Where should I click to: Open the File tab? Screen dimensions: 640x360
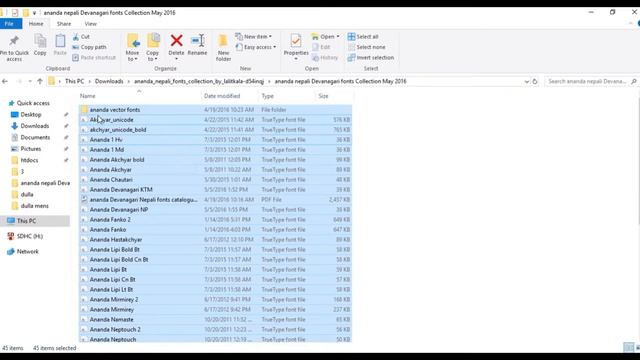pos(10,24)
